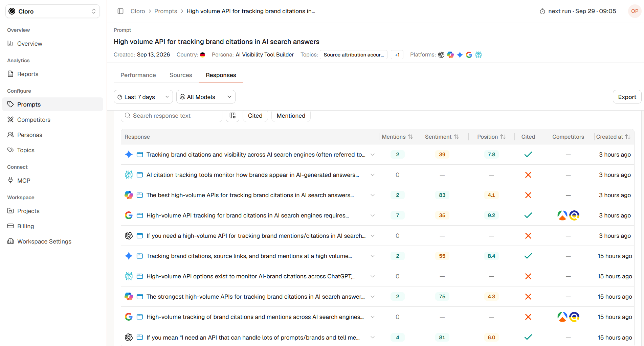644x346 pixels.
Task: Switch to the Performance tab
Action: pyautogui.click(x=138, y=75)
